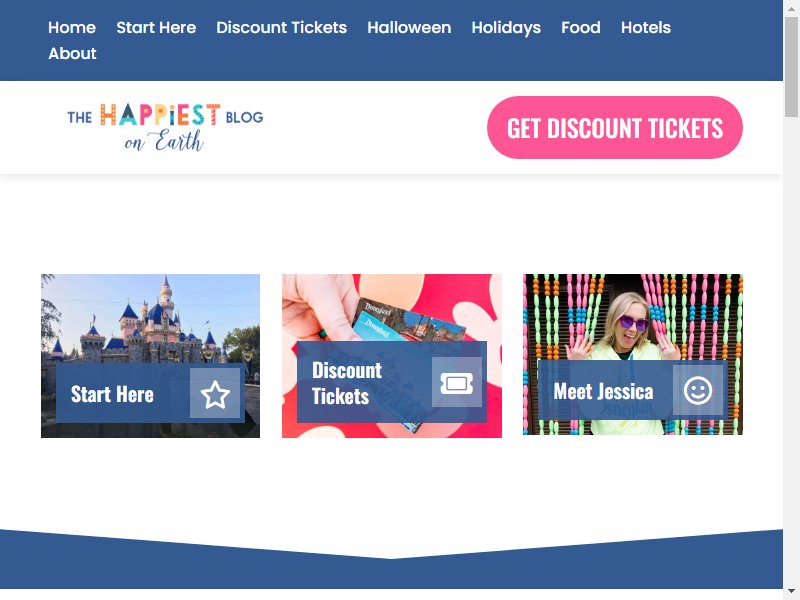The width and height of the screenshot is (800, 600).
Task: Click the Start Here card label
Action: pyautogui.click(x=112, y=394)
